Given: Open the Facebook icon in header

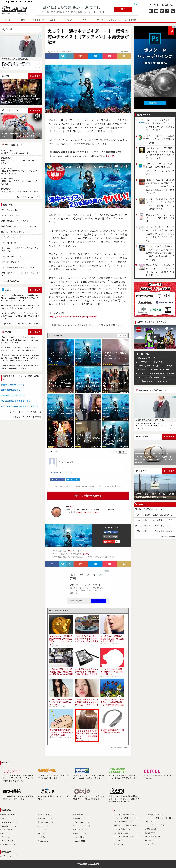Looking at the screenshot, I should click(x=167, y=11).
